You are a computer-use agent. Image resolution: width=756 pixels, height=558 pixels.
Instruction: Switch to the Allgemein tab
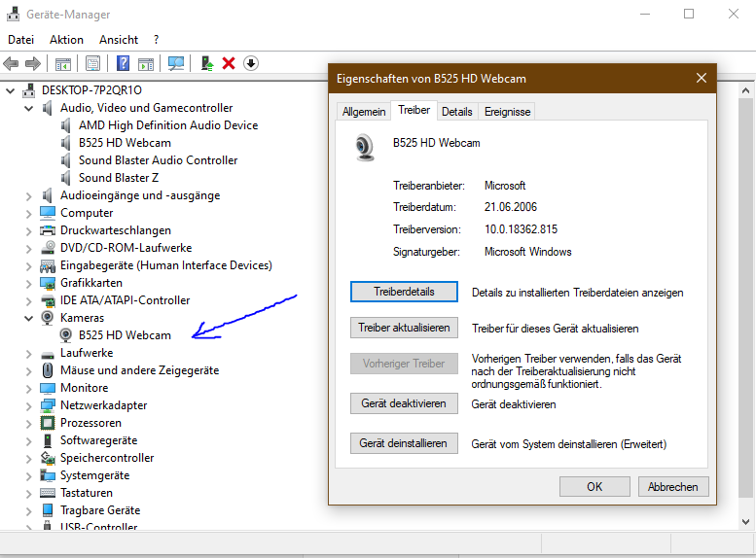click(x=364, y=112)
